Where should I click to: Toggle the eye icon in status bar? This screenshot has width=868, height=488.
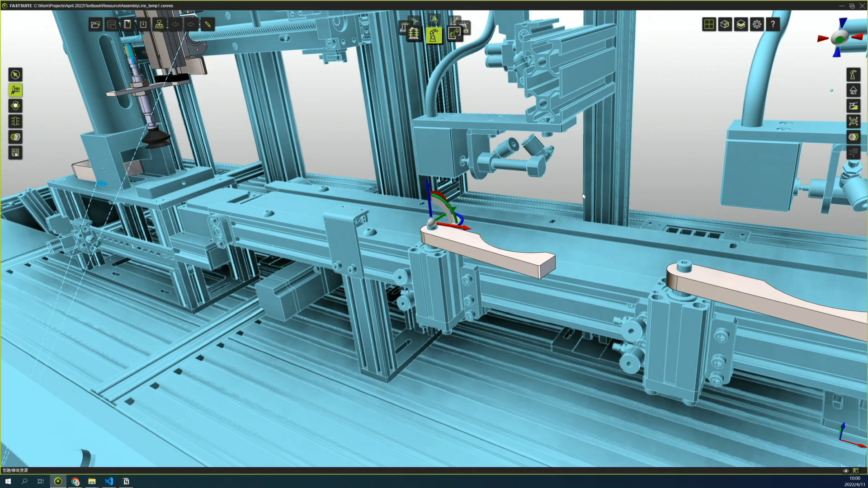[846, 470]
